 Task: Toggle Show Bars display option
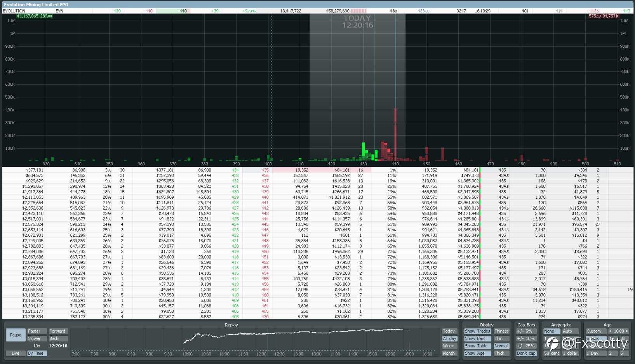click(x=477, y=339)
